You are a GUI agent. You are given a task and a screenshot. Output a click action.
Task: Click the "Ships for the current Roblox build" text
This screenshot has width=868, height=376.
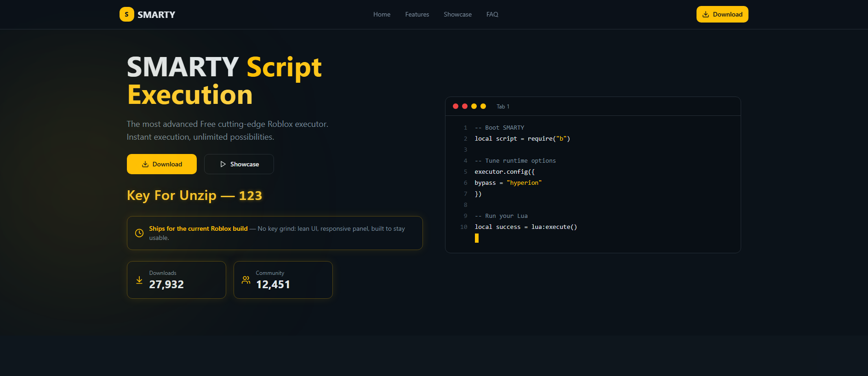pyautogui.click(x=198, y=228)
